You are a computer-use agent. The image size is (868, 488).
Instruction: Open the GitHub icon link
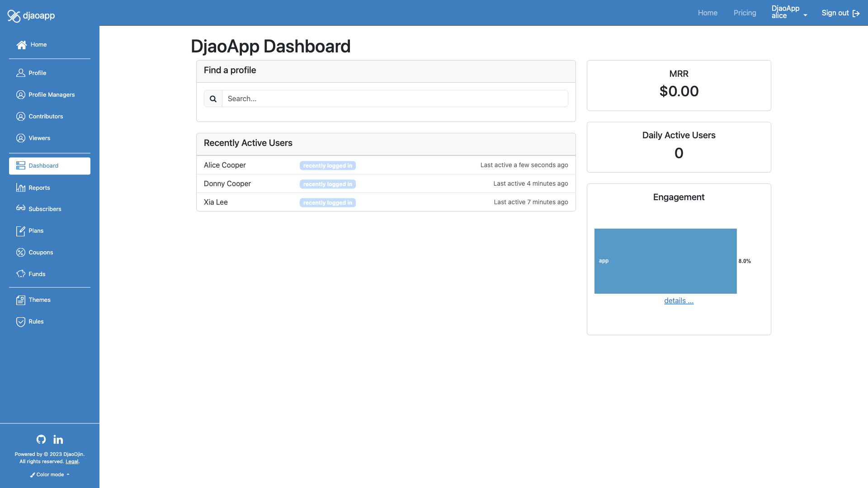[x=41, y=439]
